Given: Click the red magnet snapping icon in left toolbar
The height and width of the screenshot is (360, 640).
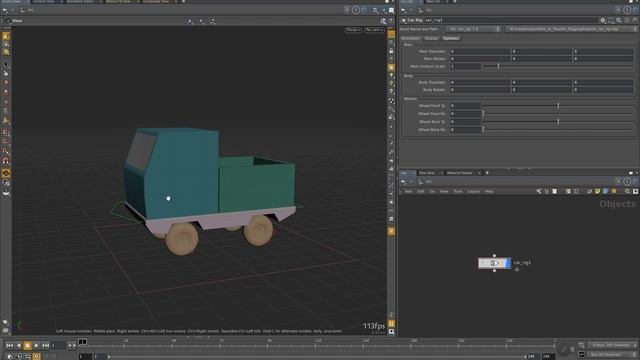Looking at the screenshot, I should (6, 161).
